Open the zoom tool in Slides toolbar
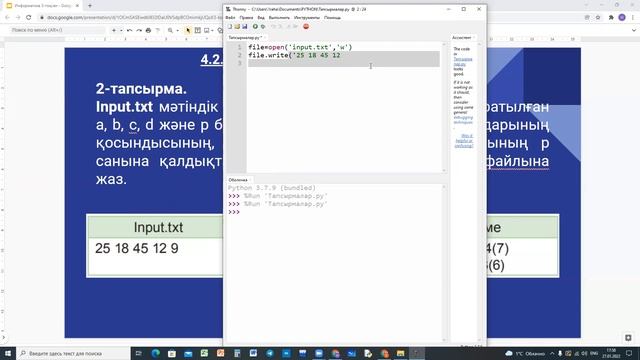Viewport: 640px width, 360px height. [x=170, y=30]
